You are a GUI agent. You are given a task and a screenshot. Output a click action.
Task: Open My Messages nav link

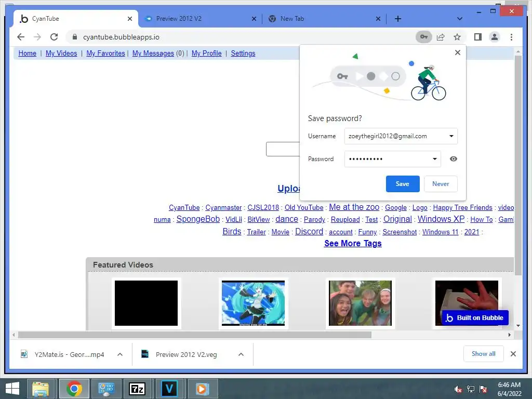click(153, 54)
